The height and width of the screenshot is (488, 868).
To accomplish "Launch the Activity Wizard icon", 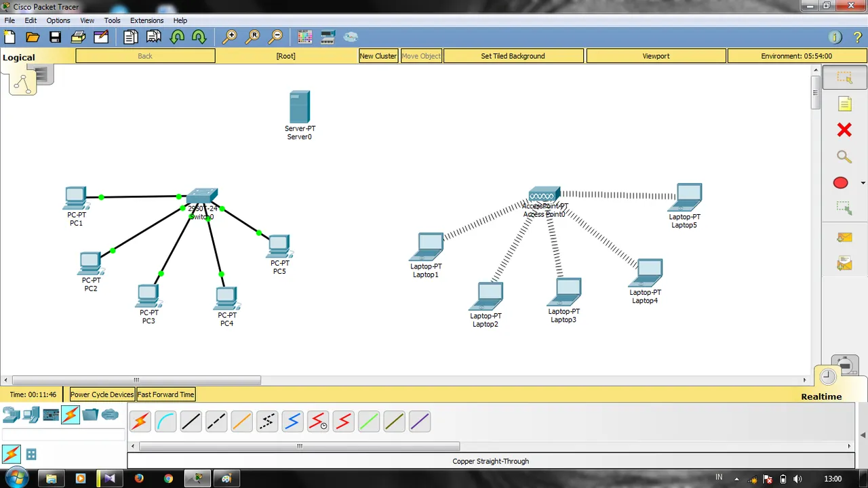I will (x=101, y=37).
